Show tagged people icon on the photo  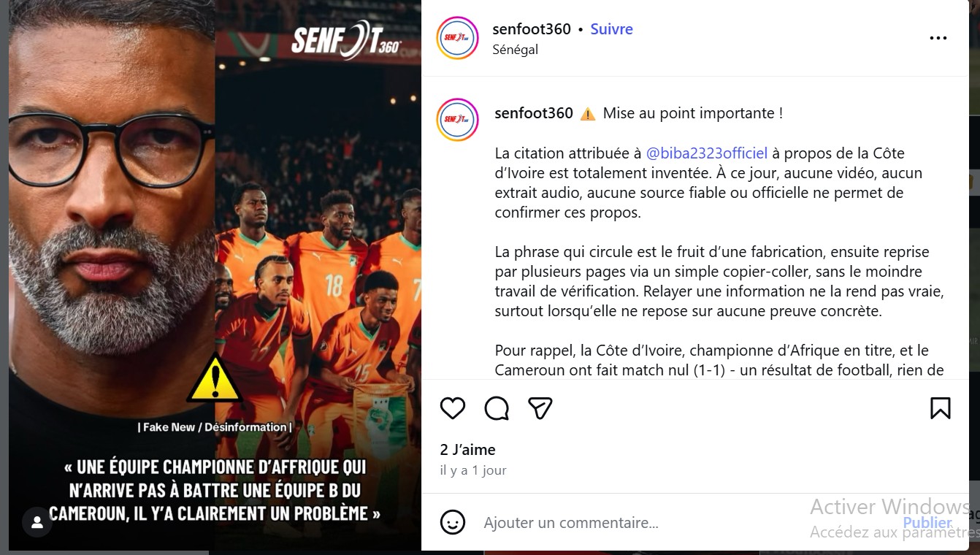[37, 522]
